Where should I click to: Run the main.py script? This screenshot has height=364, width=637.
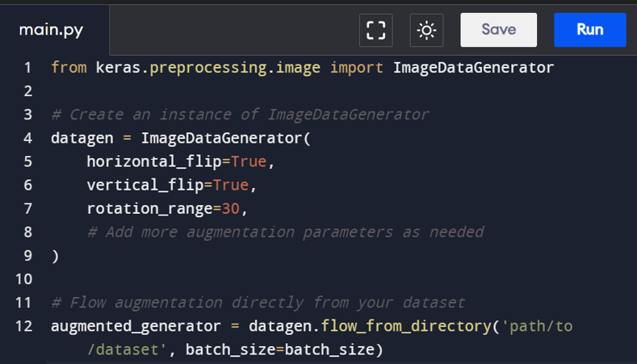pyautogui.click(x=589, y=30)
